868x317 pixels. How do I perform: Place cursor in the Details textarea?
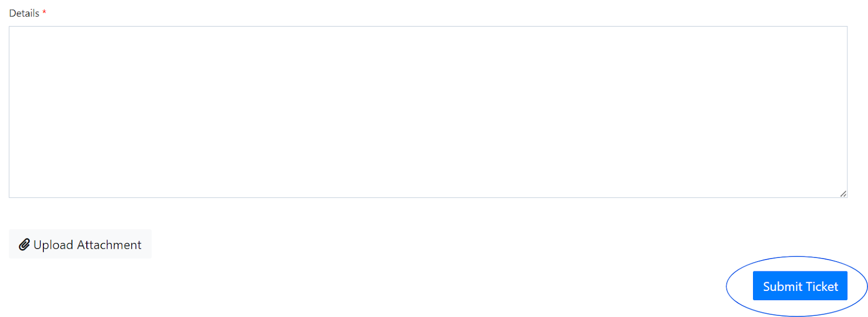click(x=427, y=112)
